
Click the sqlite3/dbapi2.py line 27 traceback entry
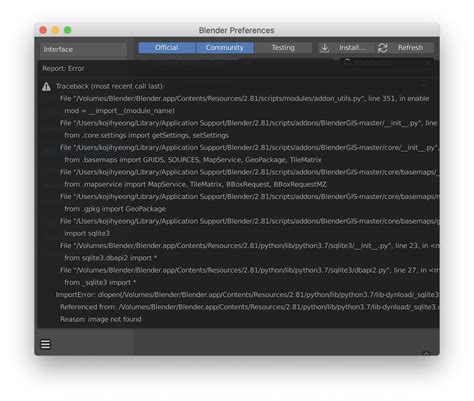pyautogui.click(x=249, y=270)
